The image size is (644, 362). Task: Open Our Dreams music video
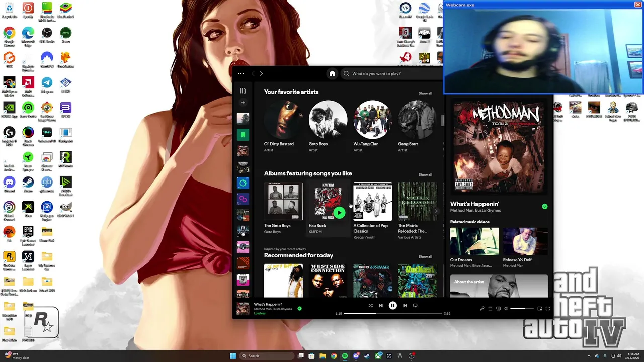pos(474,248)
